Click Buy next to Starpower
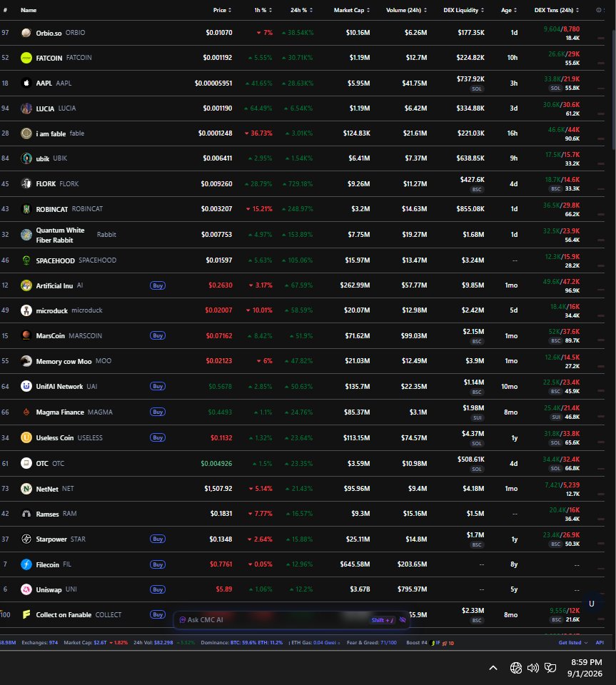Image resolution: width=616 pixels, height=685 pixels. pos(158,539)
